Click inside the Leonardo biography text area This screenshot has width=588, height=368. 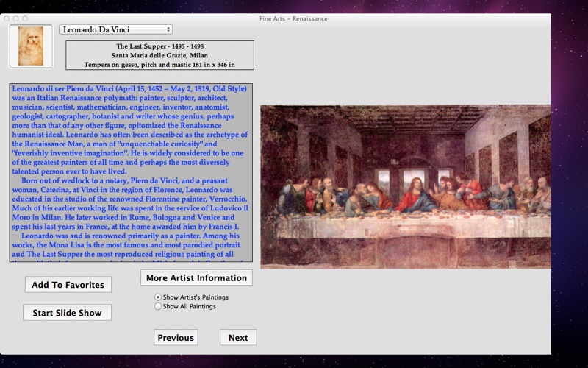131,173
